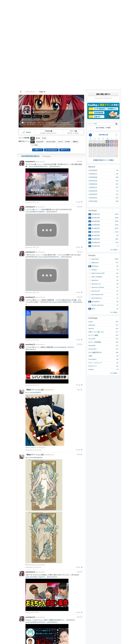Open the おえちゃんポロン事件 video thumbnail
The width and height of the screenshot is (138, 644).
click(x=47, y=595)
